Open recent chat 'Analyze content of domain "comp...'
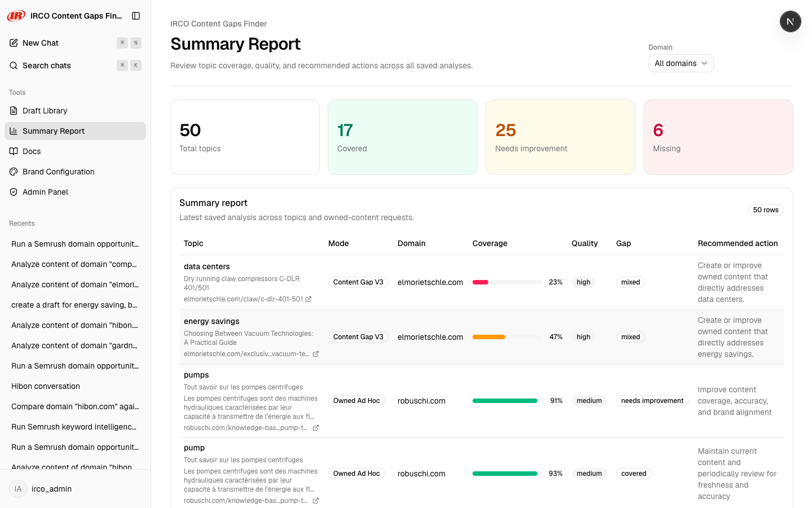The image size is (812, 508). (x=75, y=264)
